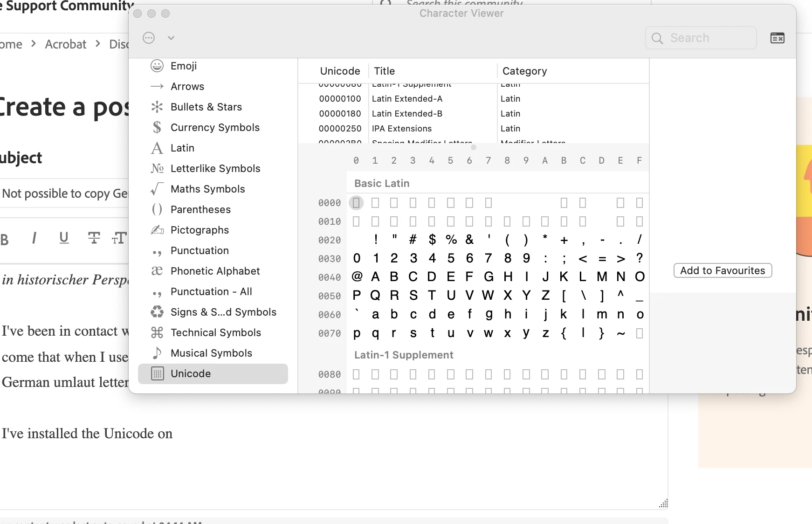Select Signs & Standard Symbols category
Viewport: 812px width, 524px height.
tap(213, 312)
